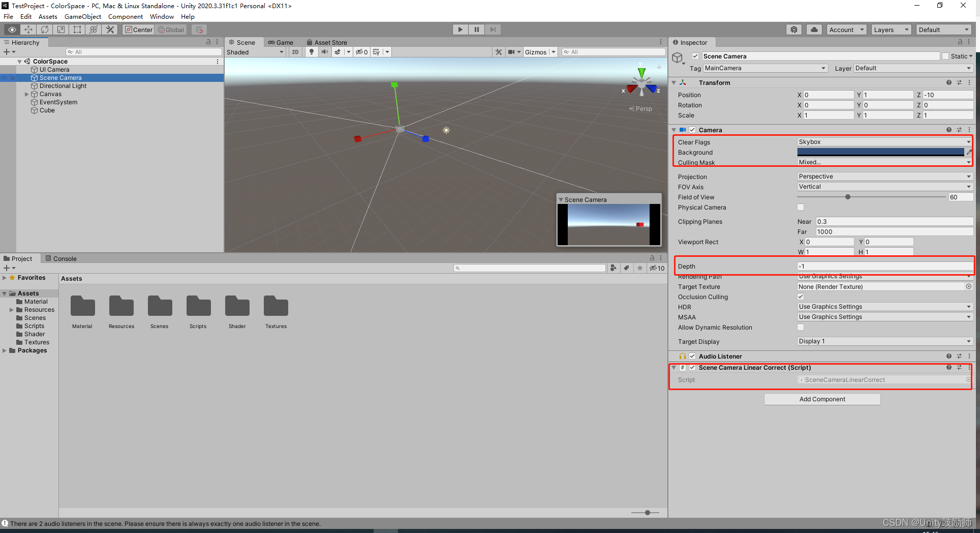Click the Pause button
The width and height of the screenshot is (980, 533).
[x=477, y=29]
